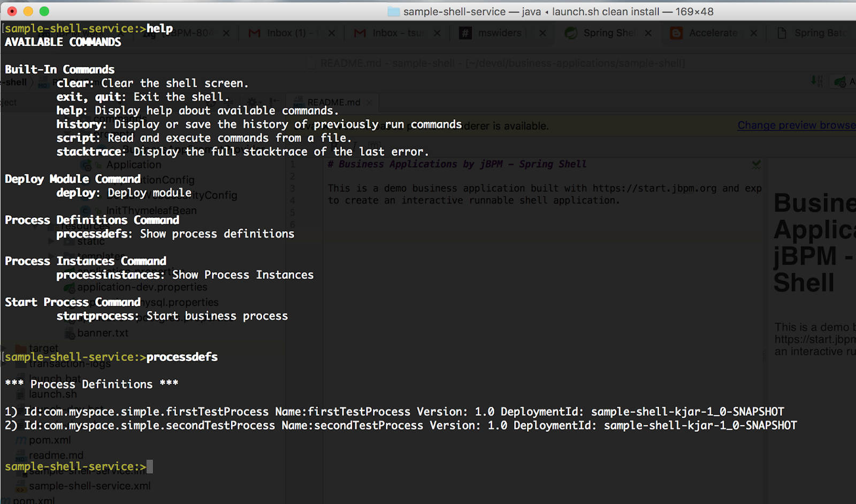This screenshot has height=504, width=856.
Task: Click the Maven icon next to pom.xml
Action: [20, 440]
